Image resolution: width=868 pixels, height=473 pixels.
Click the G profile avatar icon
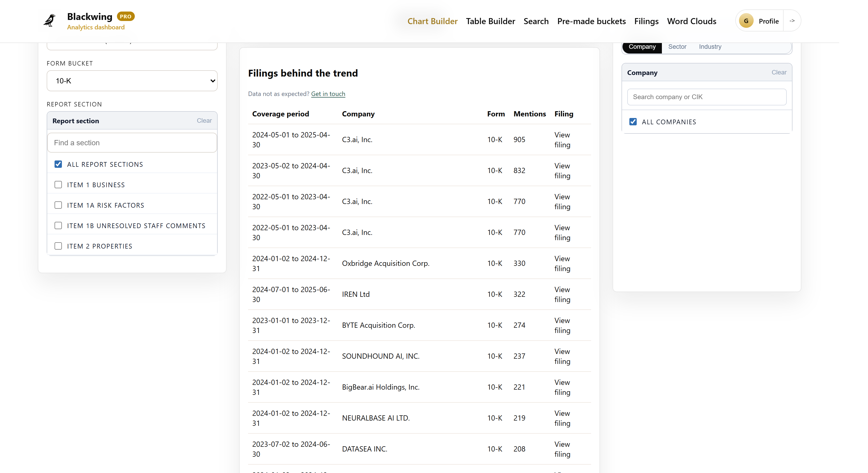746,21
